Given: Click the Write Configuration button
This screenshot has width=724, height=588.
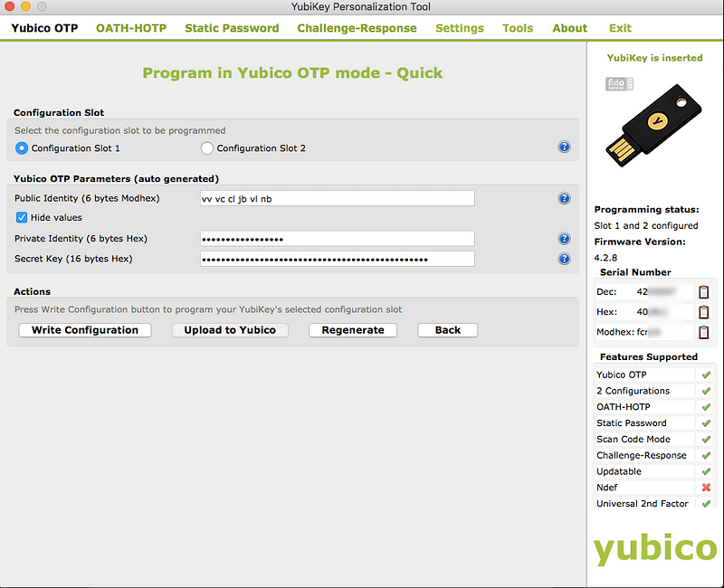Looking at the screenshot, I should click(x=85, y=330).
